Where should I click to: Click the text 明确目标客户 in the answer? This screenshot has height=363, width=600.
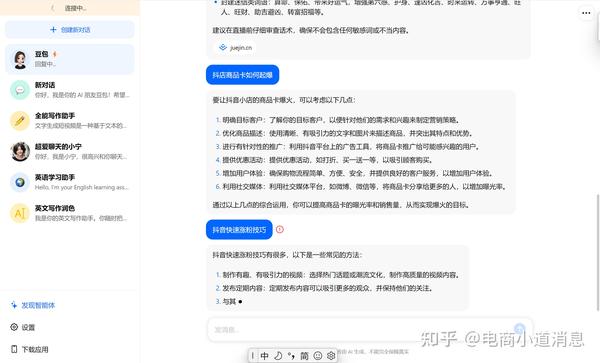click(x=243, y=120)
